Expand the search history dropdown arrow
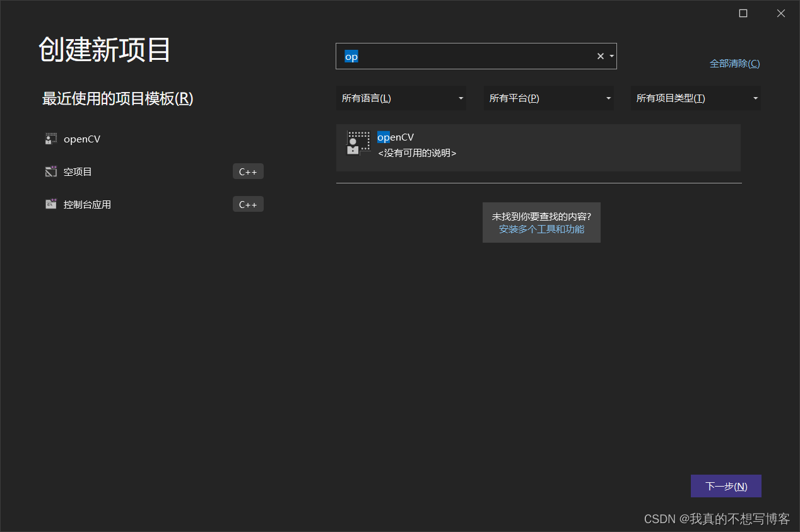 pyautogui.click(x=611, y=56)
